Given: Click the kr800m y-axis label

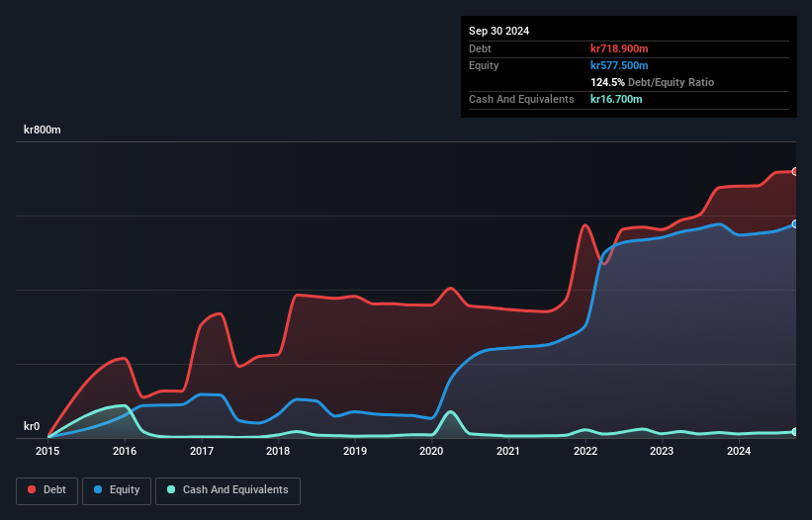Looking at the screenshot, I should pos(42,130).
